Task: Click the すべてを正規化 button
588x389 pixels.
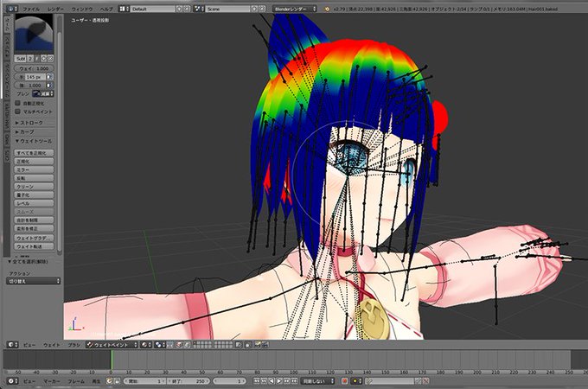Action: click(34, 153)
